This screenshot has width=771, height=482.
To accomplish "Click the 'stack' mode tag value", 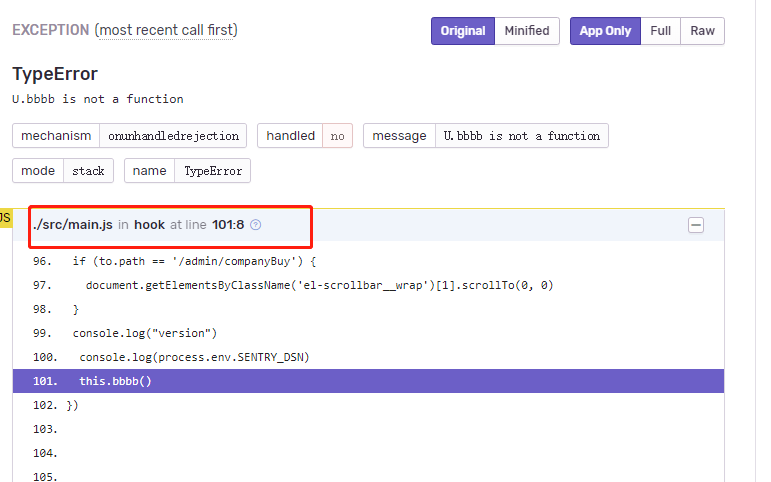I will (89, 171).
